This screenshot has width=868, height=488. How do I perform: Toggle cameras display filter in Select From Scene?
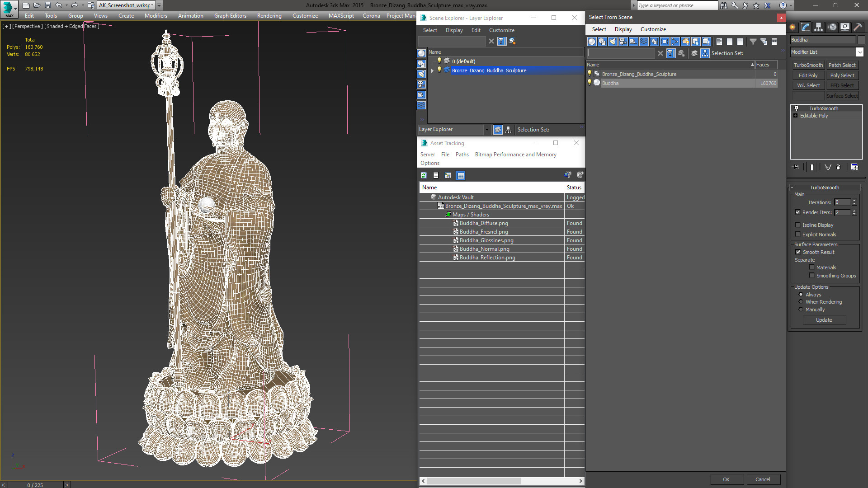point(623,42)
